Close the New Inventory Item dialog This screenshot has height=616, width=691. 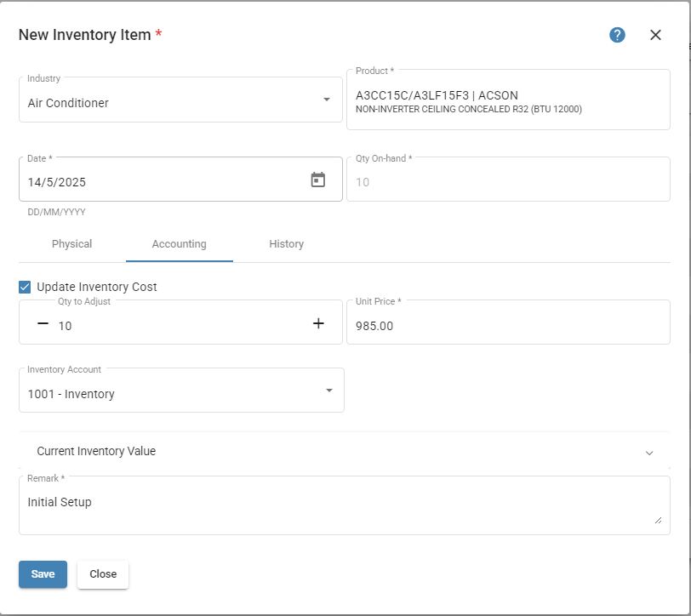655,35
